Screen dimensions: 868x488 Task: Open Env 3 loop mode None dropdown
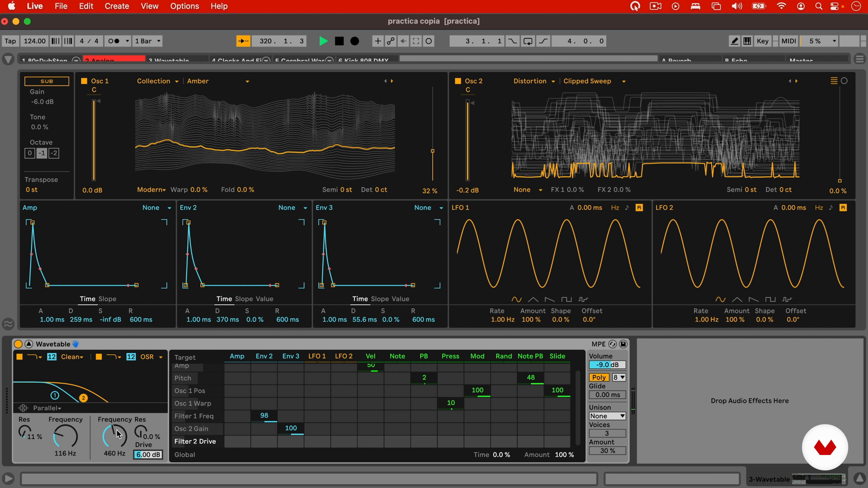429,208
